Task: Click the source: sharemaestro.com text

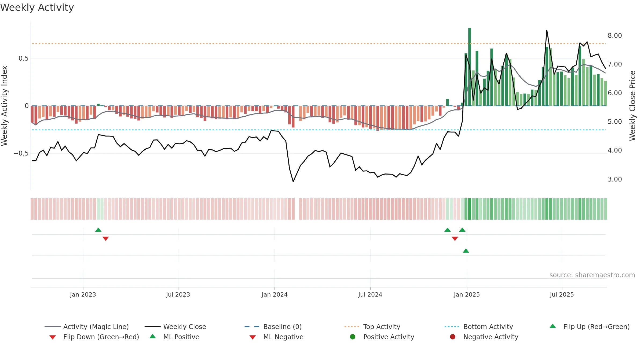Action: pyautogui.click(x=592, y=275)
